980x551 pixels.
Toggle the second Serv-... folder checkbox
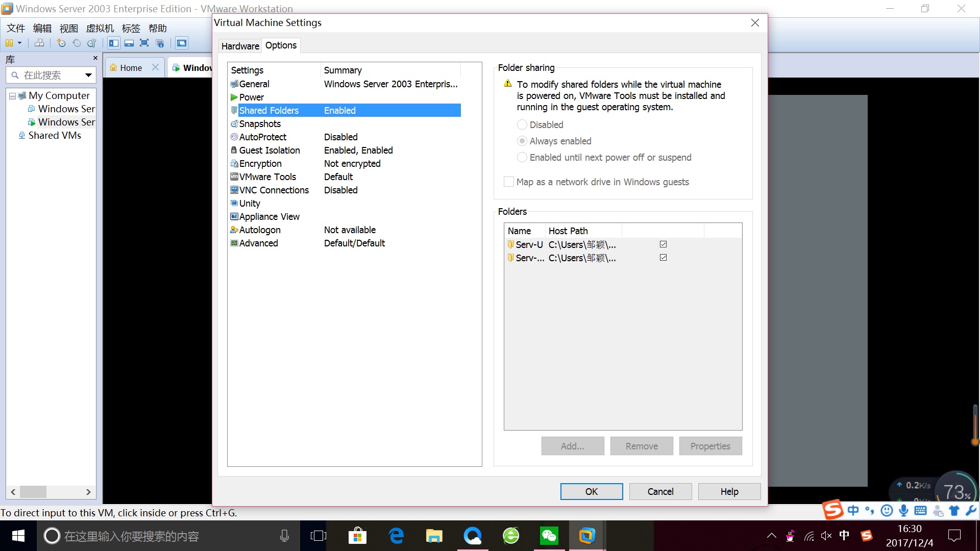(x=663, y=258)
